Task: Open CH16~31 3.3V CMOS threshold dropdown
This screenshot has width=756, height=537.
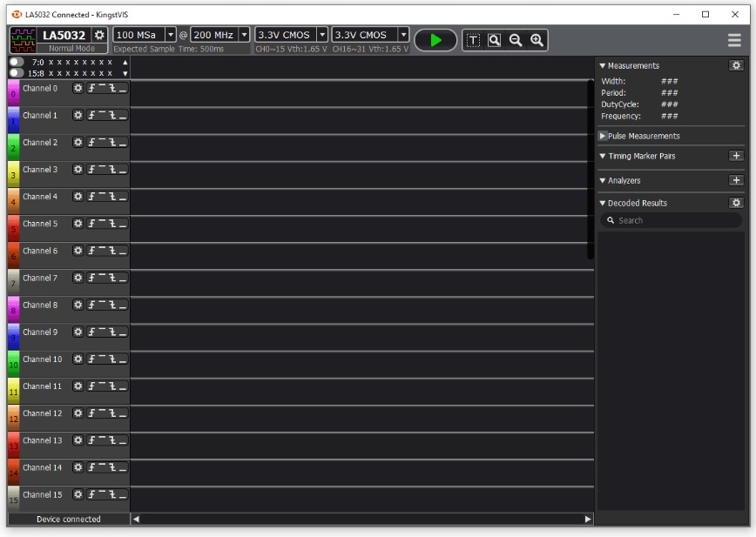Action: (403, 35)
